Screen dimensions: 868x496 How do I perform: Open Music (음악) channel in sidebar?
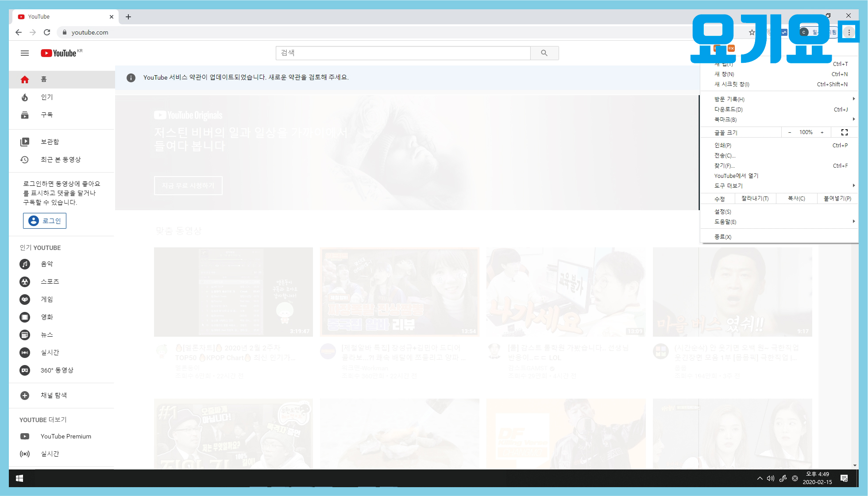click(46, 264)
